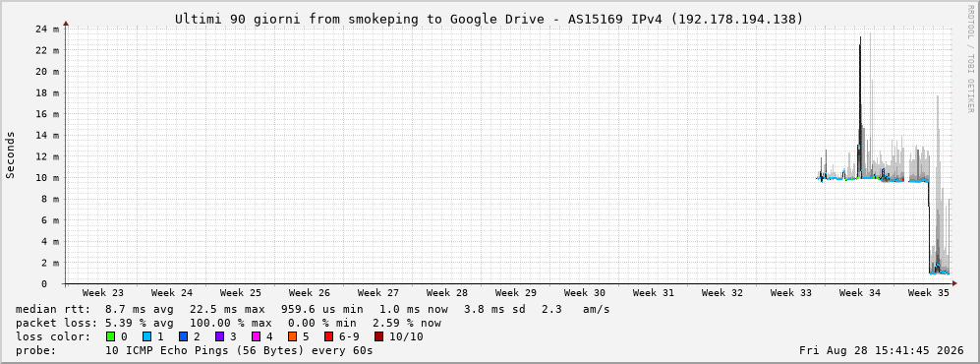Click the timestamp Fri Aug 28 15:41:45 2026
The image size is (980, 364).
click(882, 350)
